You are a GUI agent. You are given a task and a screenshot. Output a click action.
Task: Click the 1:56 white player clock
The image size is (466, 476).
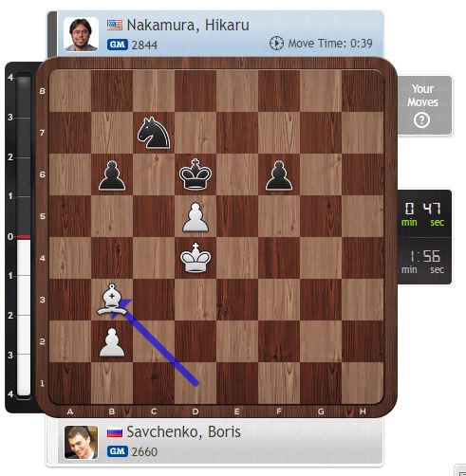pos(424,261)
